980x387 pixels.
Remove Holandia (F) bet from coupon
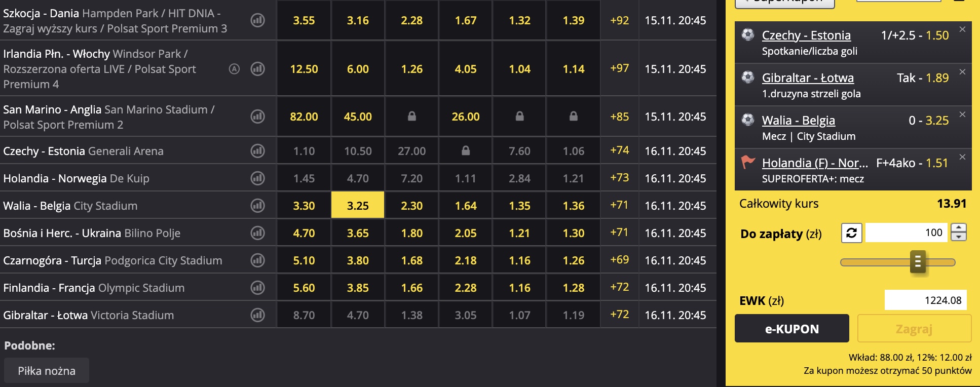coord(962,157)
